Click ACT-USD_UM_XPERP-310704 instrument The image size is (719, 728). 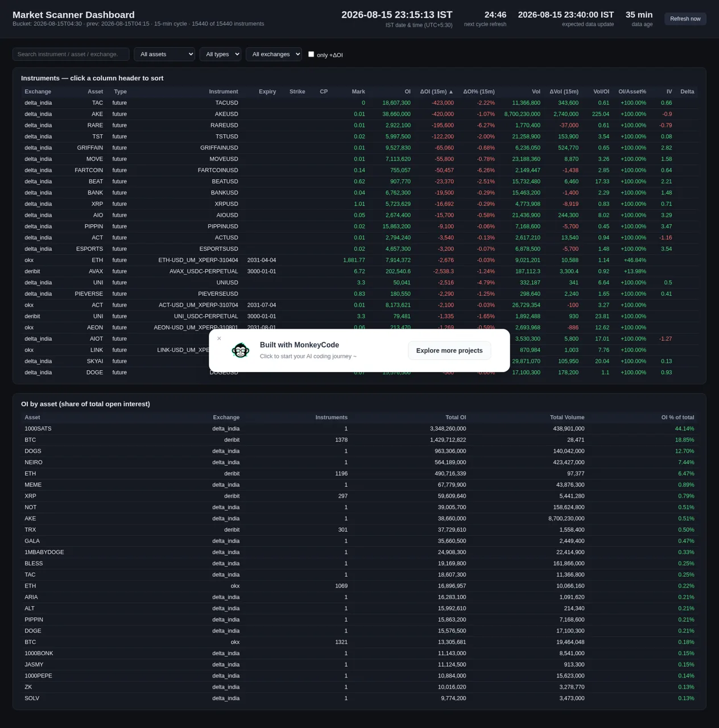[x=198, y=305]
